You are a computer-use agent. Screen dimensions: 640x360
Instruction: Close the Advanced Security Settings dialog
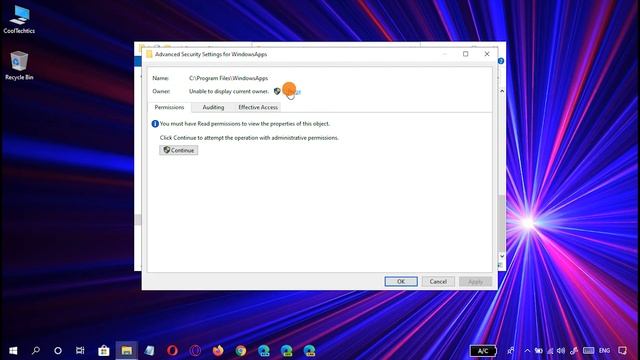tap(487, 54)
